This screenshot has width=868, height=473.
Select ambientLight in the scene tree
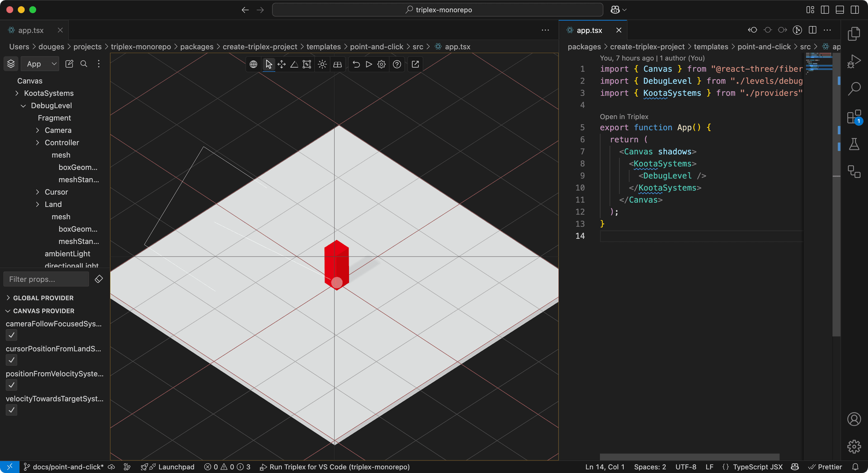coord(67,254)
